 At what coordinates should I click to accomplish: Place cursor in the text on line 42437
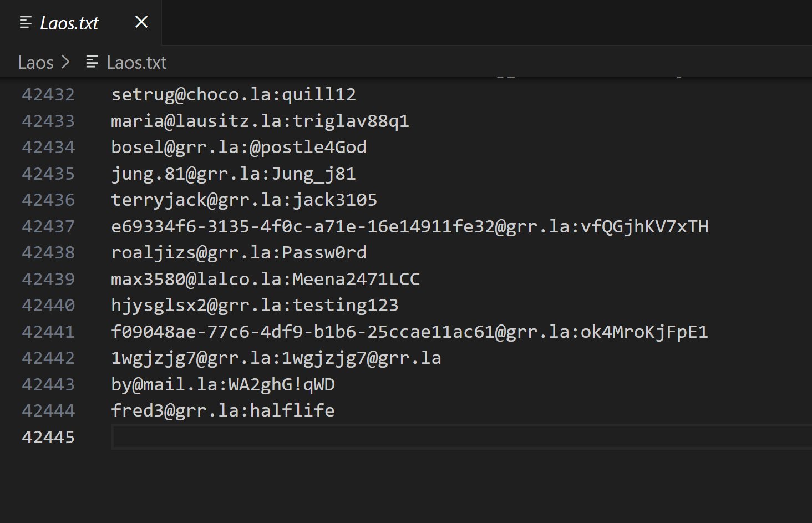click(409, 226)
